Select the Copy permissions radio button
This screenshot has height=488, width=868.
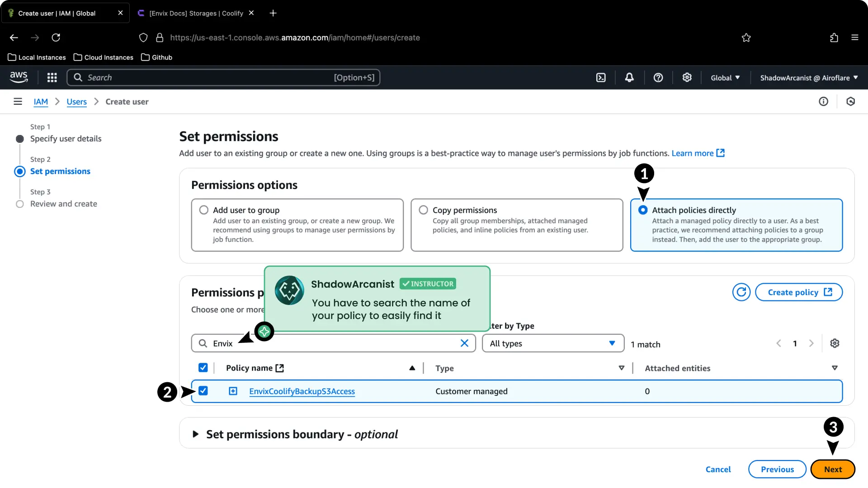tap(423, 210)
